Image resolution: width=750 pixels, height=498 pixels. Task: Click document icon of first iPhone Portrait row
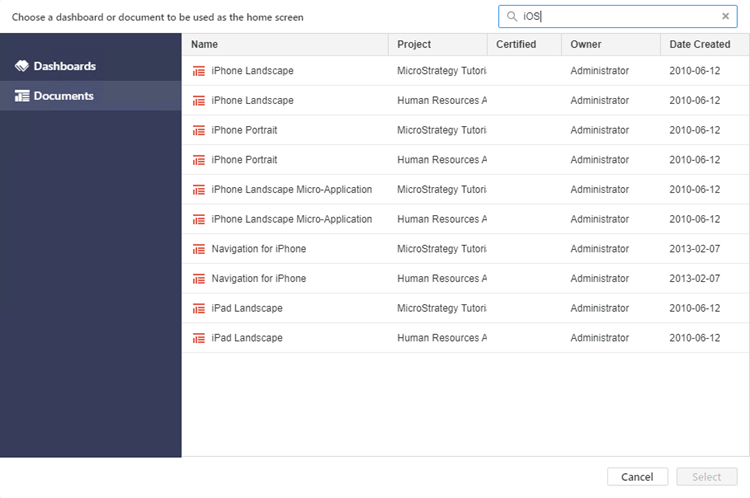tap(199, 130)
